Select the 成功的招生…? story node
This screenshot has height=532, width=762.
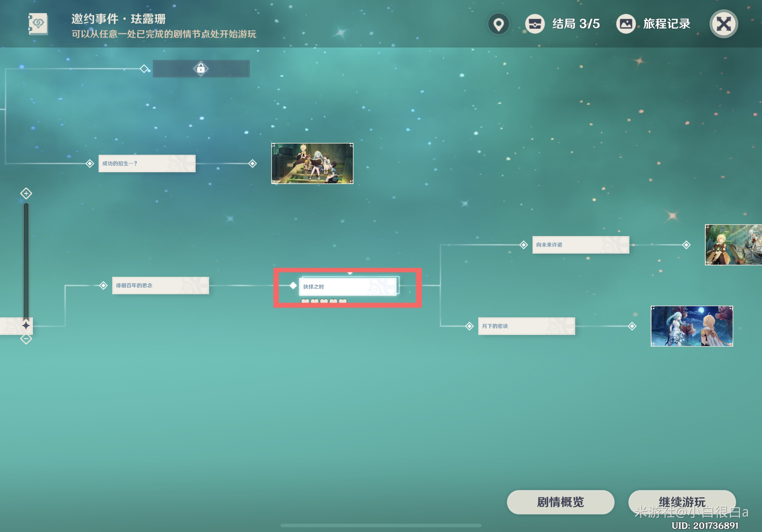coord(147,164)
